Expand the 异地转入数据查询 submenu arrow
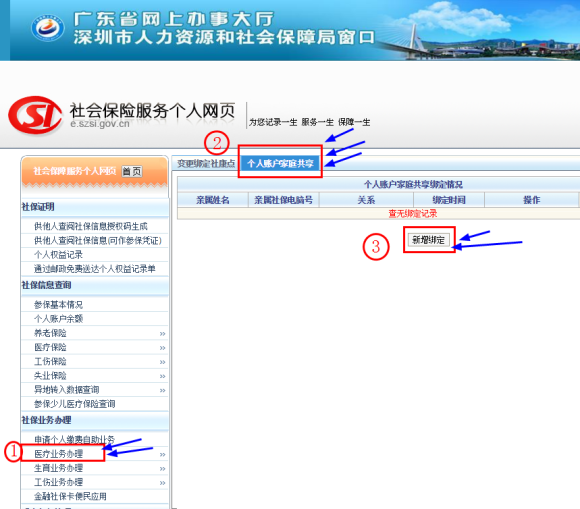580x509 pixels. point(162,390)
